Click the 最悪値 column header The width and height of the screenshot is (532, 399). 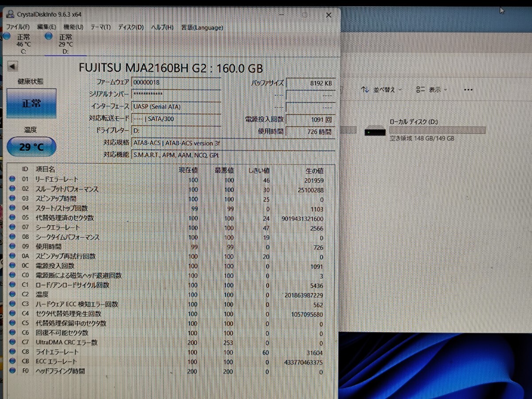(x=224, y=170)
